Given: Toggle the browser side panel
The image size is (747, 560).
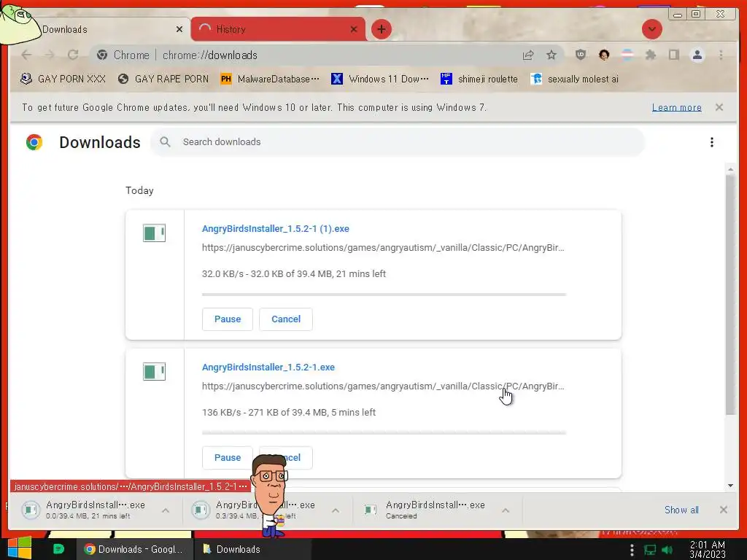Looking at the screenshot, I should (x=673, y=55).
